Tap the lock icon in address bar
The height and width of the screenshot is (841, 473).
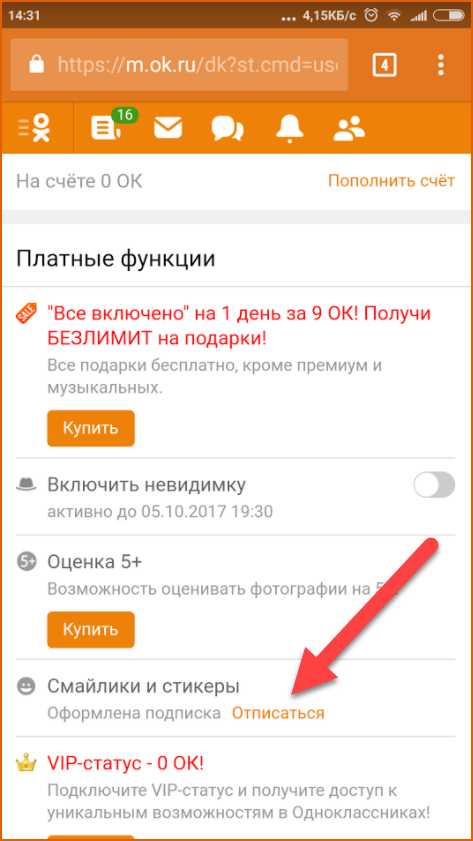click(x=36, y=65)
